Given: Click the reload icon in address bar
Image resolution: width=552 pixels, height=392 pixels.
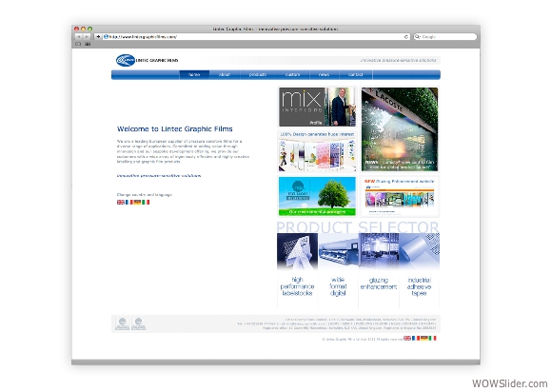Looking at the screenshot, I should coord(405,36).
